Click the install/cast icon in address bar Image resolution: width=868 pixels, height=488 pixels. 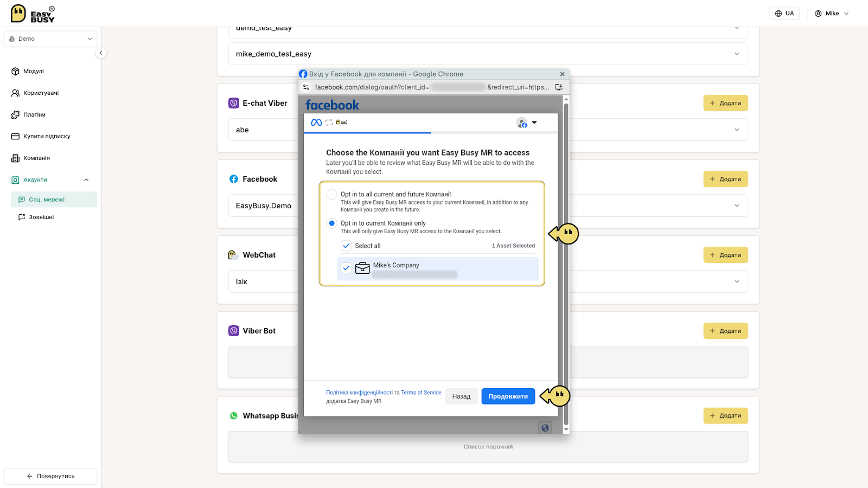(559, 87)
